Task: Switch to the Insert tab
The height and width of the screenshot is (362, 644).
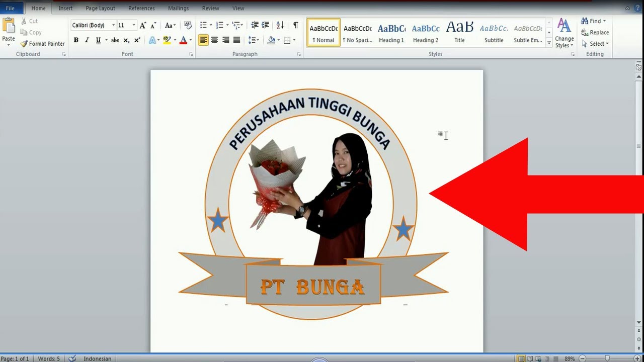Action: 65,8
